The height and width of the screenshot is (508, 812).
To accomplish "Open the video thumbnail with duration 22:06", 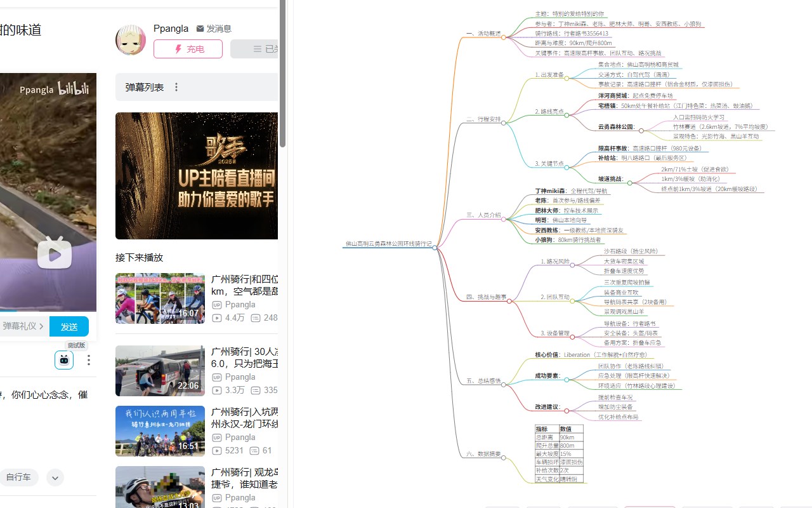I will coord(160,371).
